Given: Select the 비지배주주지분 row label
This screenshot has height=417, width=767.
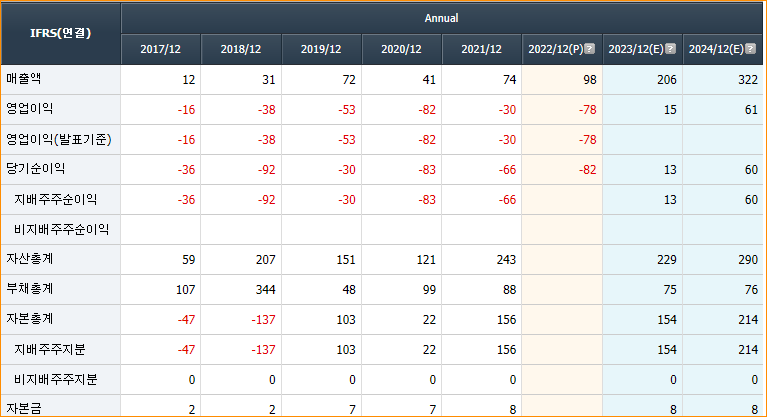Looking at the screenshot, I should [55, 379].
